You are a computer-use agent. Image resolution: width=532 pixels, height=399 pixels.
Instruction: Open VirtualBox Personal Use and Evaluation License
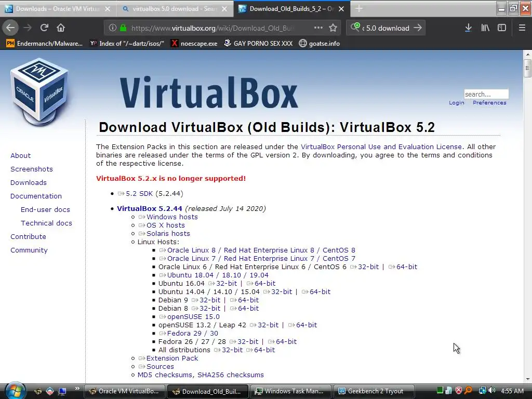click(x=381, y=147)
